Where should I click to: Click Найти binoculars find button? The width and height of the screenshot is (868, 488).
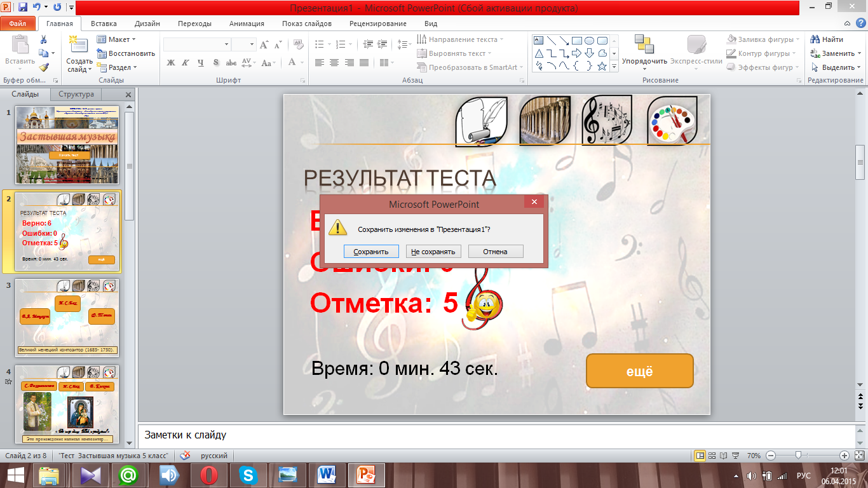tap(828, 39)
